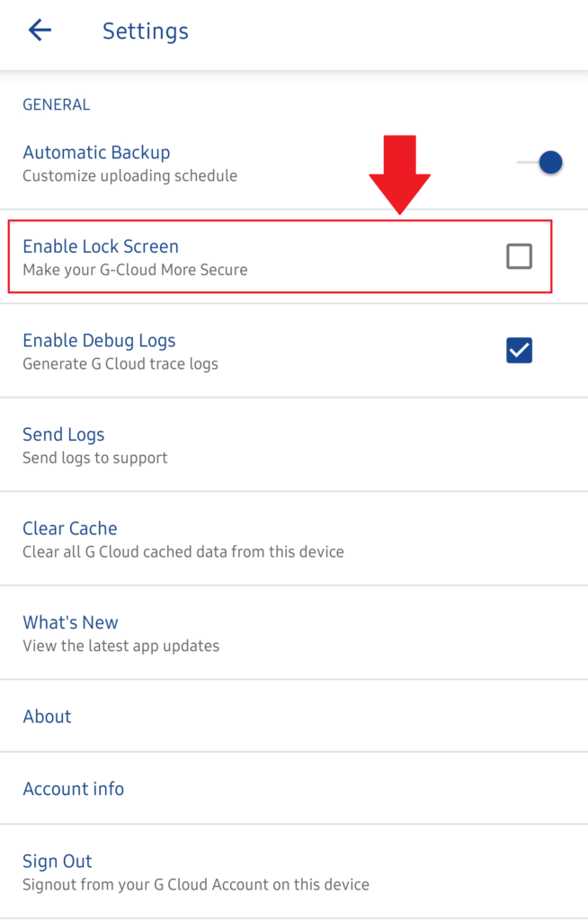Viewport: 588px width, 921px height.
Task: View your Account info
Action: click(73, 789)
